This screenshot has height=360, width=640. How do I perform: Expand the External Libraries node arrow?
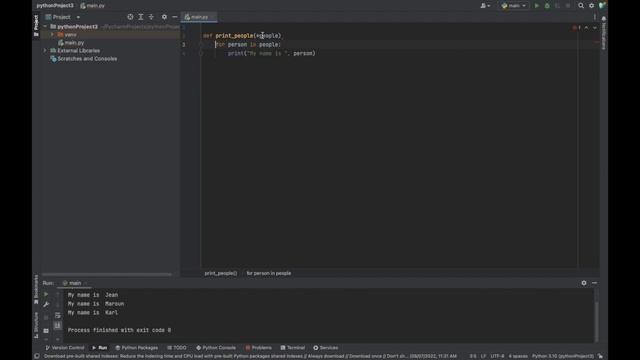[45, 51]
